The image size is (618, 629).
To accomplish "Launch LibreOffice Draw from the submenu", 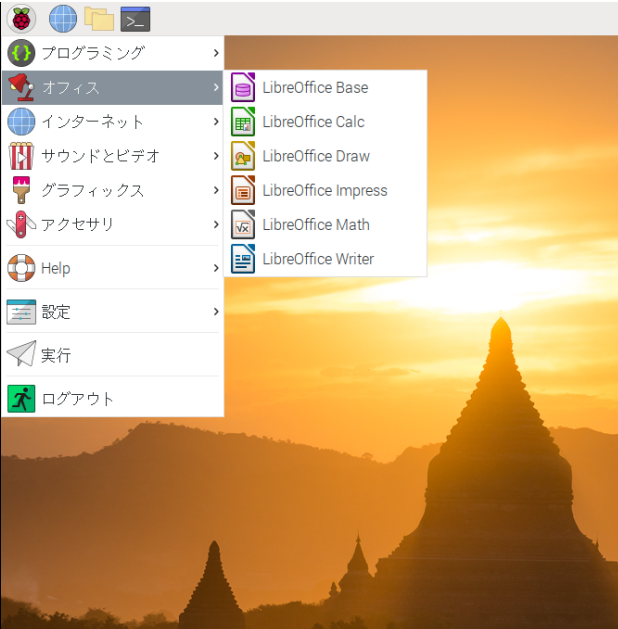I will tap(325, 156).
